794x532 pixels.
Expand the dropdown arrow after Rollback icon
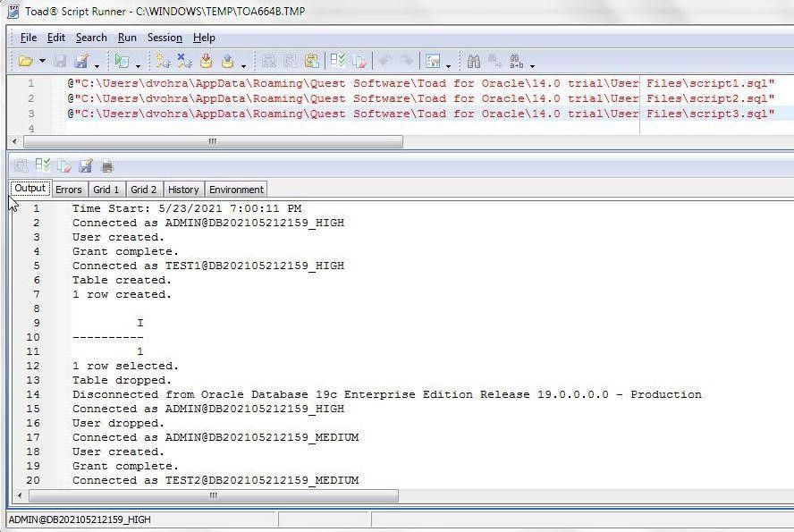[x=243, y=65]
